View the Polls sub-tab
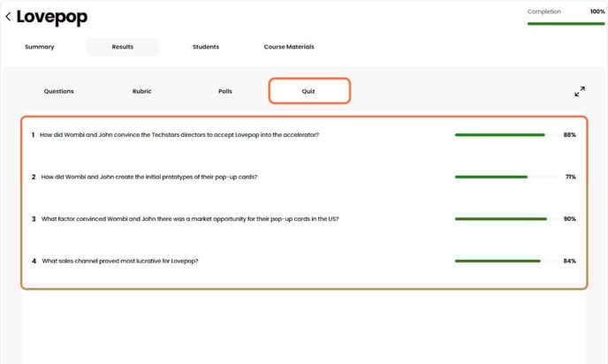The height and width of the screenshot is (364, 608). [x=225, y=91]
